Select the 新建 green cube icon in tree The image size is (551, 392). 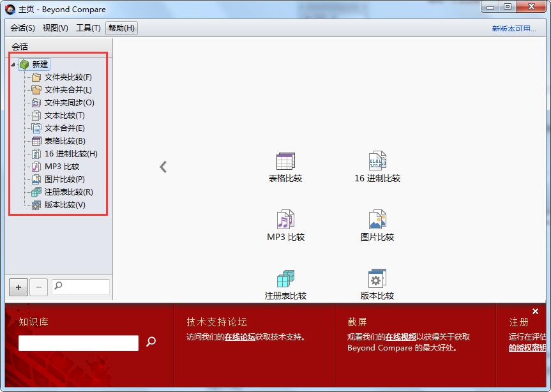(24, 64)
